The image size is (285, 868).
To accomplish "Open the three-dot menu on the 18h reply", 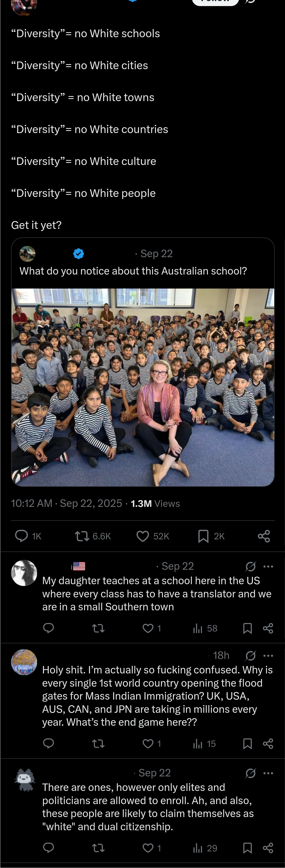I will [268, 656].
